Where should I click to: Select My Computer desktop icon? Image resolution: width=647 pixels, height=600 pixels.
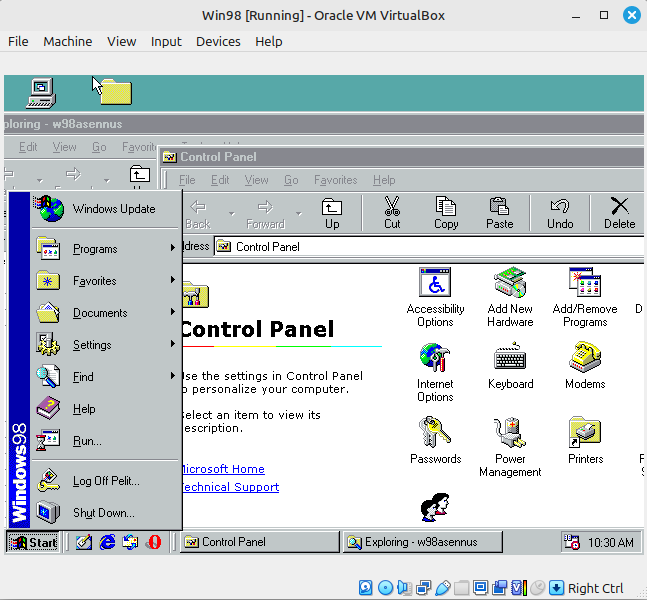40,93
